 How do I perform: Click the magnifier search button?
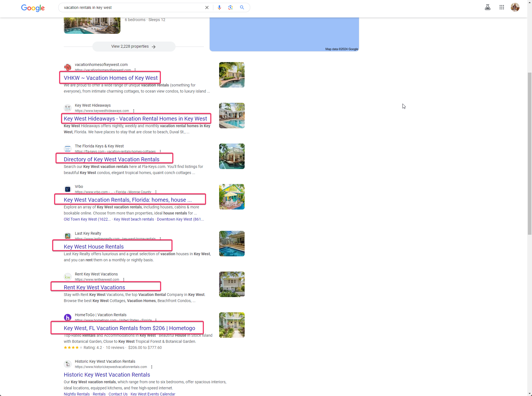242,7
